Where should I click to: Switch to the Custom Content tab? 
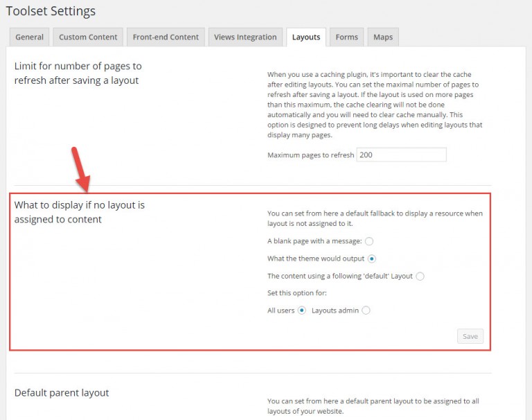[x=88, y=37]
